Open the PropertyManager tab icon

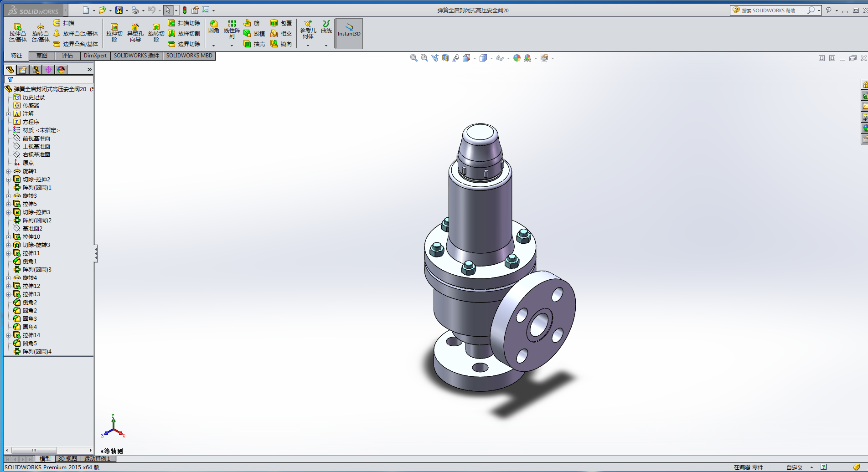[x=23, y=70]
